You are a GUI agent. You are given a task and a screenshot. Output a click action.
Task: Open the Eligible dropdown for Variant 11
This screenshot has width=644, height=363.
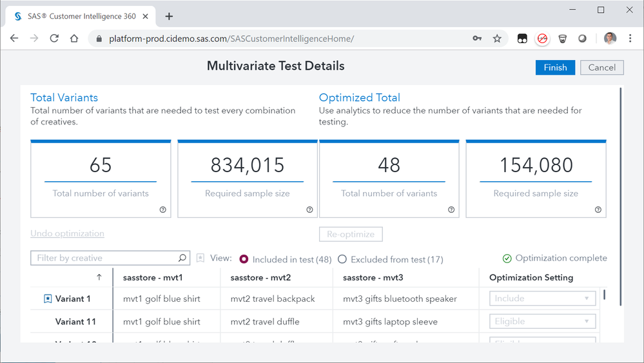542,321
